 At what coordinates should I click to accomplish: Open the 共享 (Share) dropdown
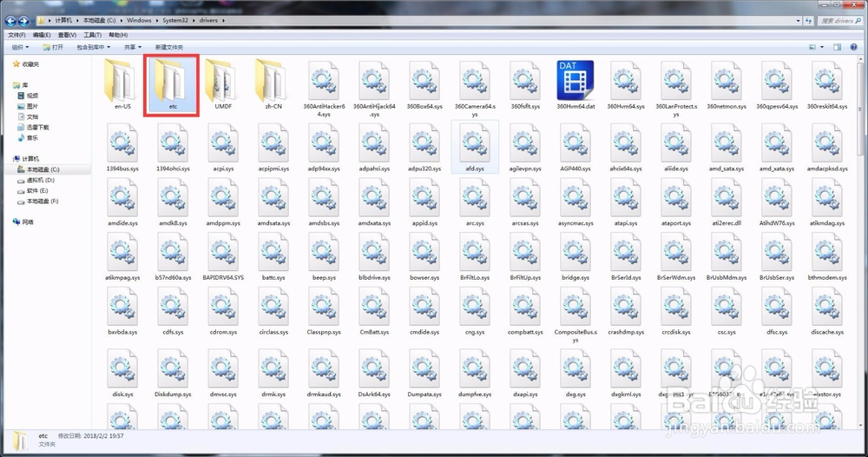click(x=132, y=47)
